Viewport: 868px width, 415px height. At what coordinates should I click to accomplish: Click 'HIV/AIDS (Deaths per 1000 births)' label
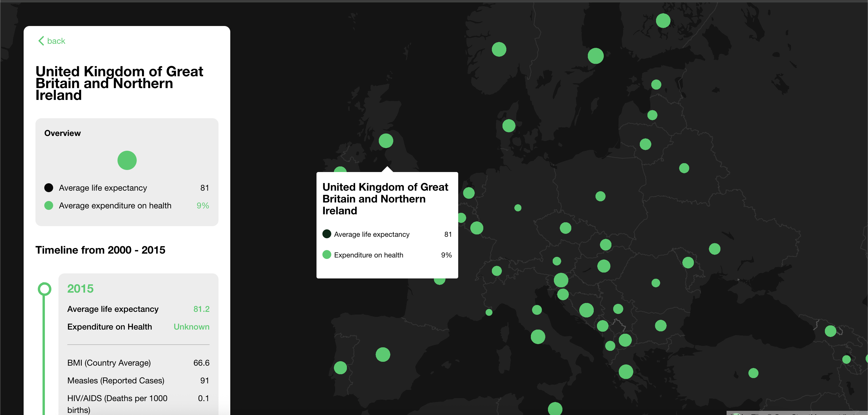117,404
